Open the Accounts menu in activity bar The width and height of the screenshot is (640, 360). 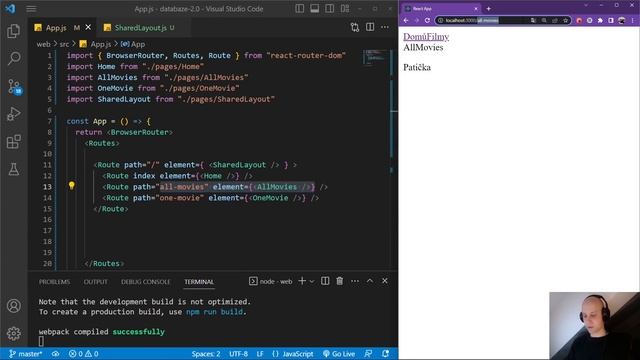click(13, 306)
